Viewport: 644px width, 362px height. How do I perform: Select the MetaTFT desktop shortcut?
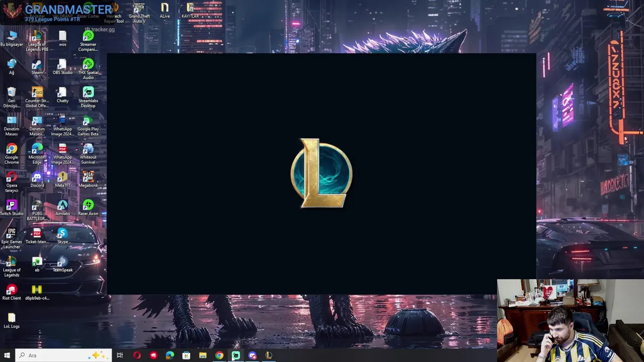[x=62, y=180]
